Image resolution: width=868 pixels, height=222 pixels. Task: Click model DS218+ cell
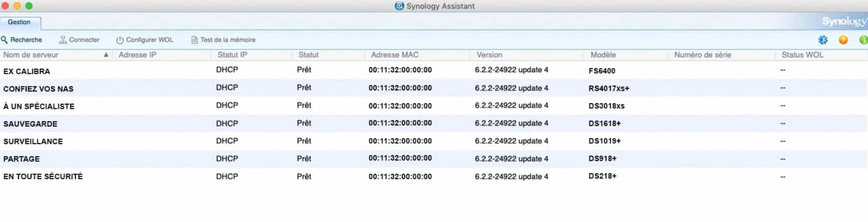(602, 176)
